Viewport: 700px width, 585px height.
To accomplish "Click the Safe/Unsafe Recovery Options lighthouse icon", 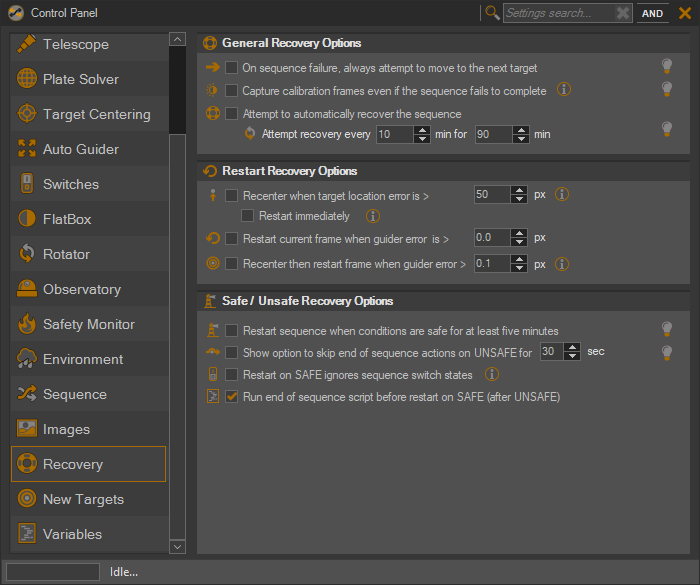I will 210,301.
